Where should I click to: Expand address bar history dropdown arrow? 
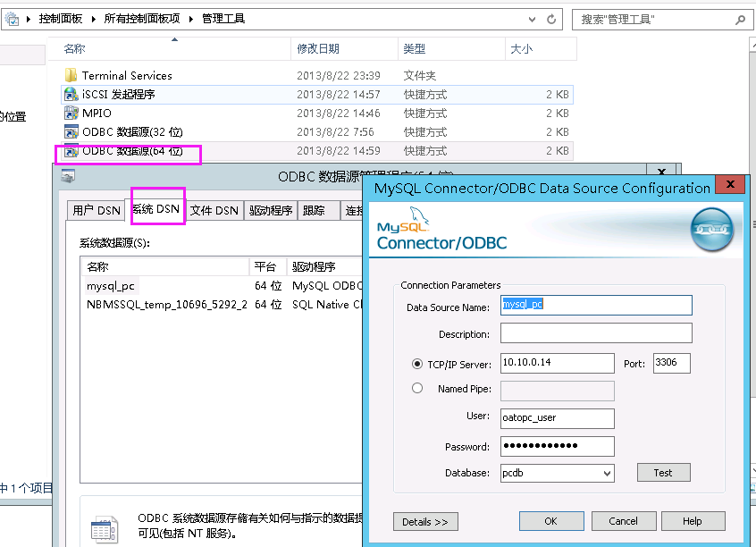coord(532,20)
